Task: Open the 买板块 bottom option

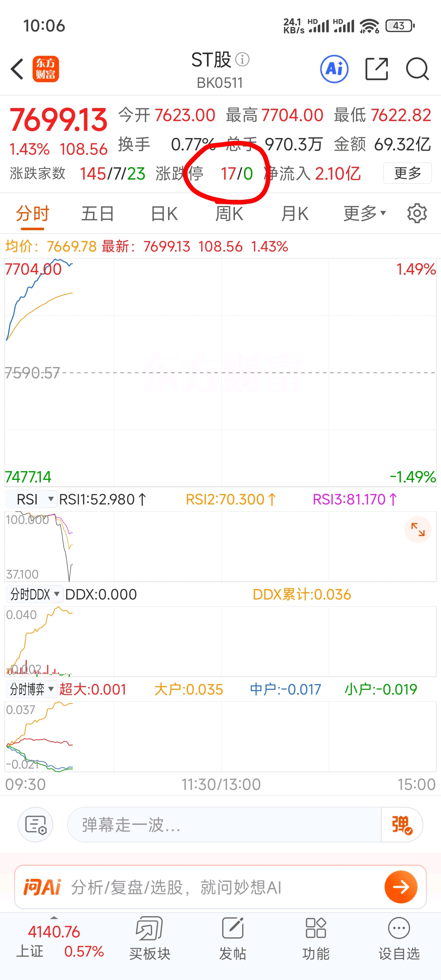Action: [x=150, y=937]
